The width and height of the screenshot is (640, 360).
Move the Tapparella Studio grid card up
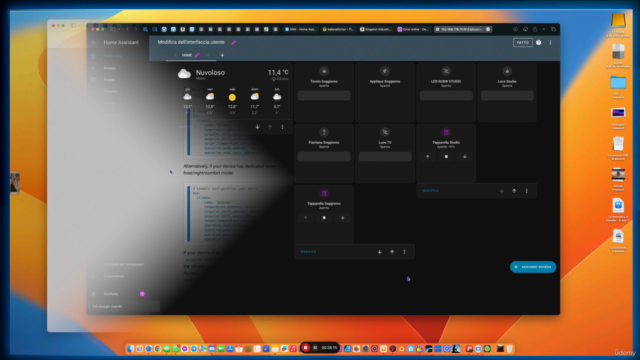coord(514,191)
